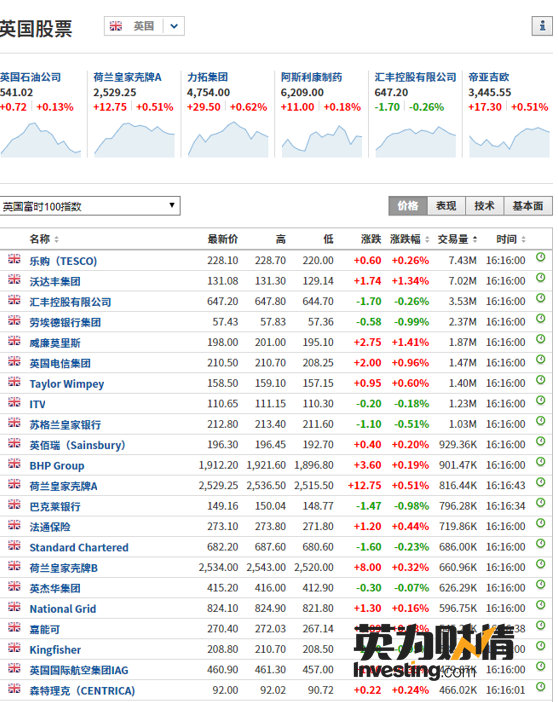Click the UK flag next to 嘉能可
Viewport: 558px width, 702px height.
click(14, 627)
